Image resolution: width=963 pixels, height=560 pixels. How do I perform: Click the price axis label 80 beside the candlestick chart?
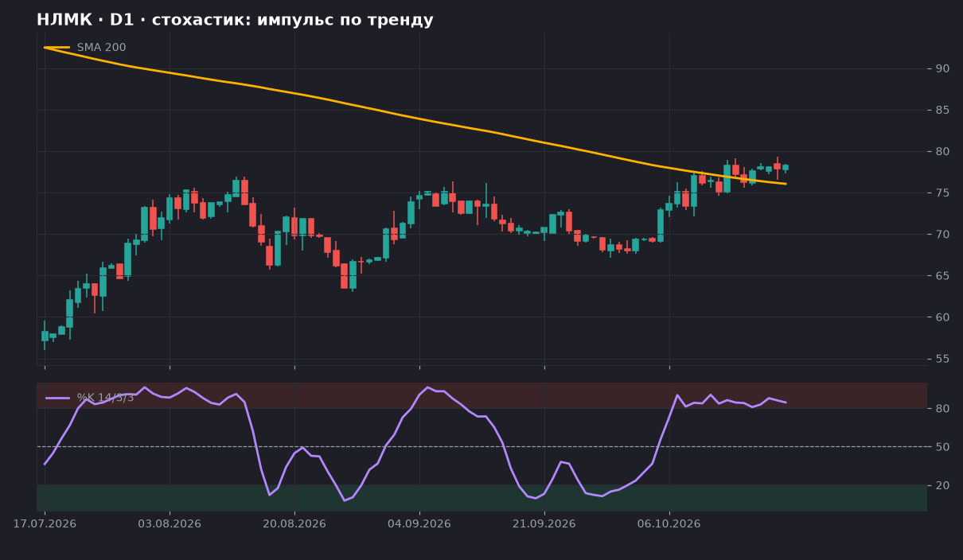point(942,151)
